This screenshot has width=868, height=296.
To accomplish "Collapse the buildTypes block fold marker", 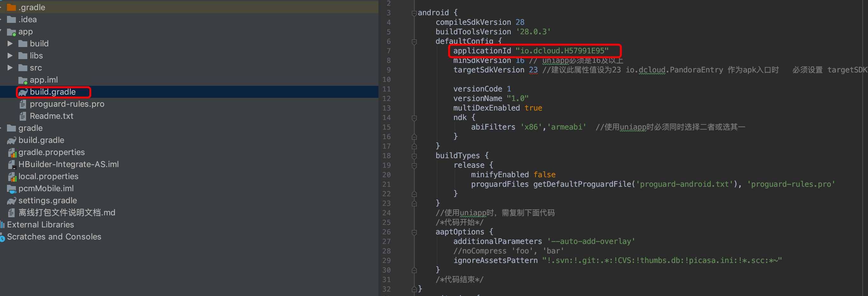I will click(x=414, y=156).
